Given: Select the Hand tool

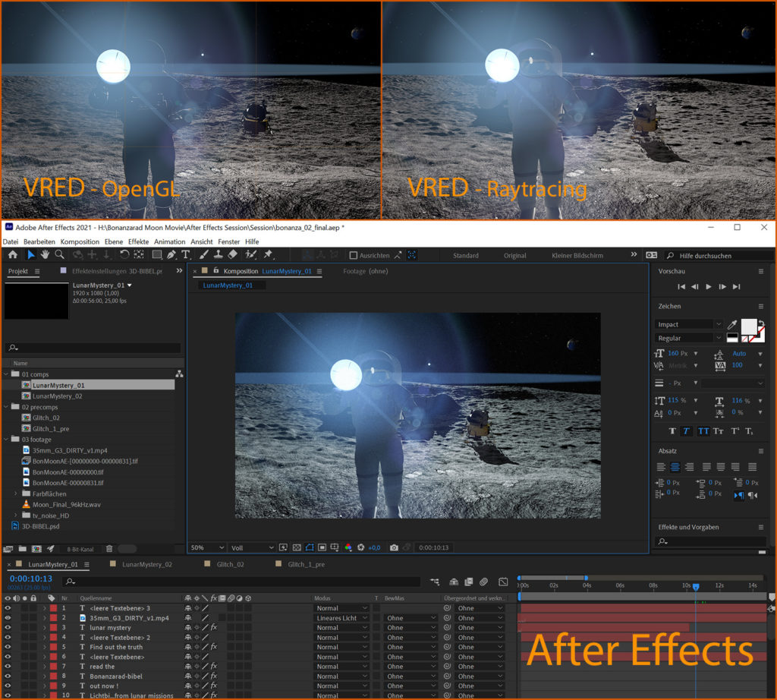Looking at the screenshot, I should click(x=45, y=255).
